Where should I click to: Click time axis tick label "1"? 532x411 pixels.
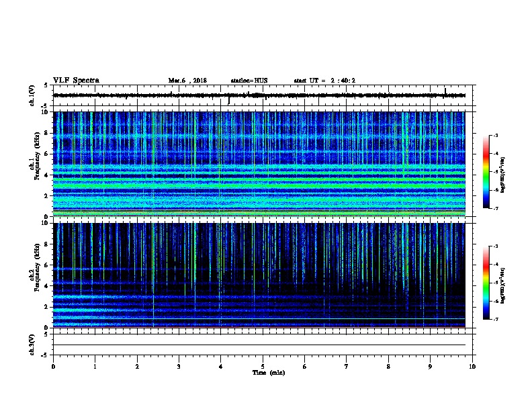pyautogui.click(x=95, y=367)
